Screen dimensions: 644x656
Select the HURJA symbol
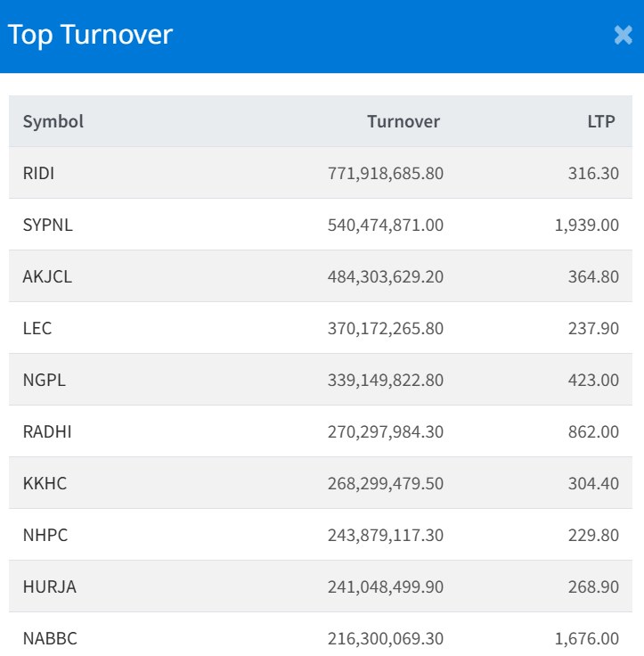click(x=48, y=587)
